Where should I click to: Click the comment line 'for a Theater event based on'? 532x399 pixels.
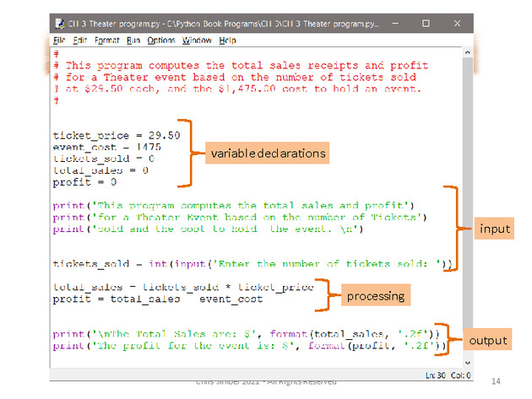point(235,78)
